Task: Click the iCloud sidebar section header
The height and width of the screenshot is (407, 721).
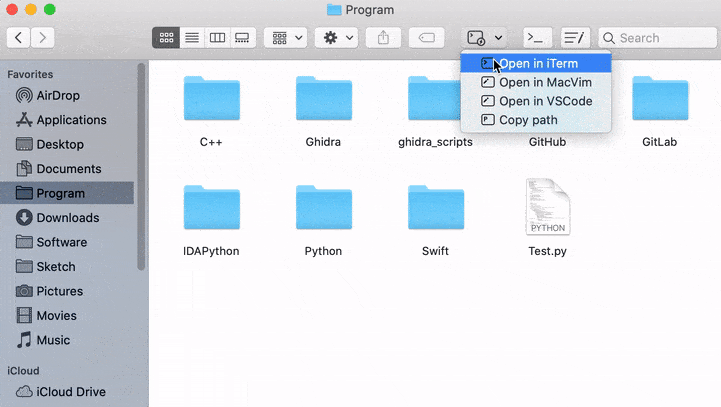Action: 23,371
